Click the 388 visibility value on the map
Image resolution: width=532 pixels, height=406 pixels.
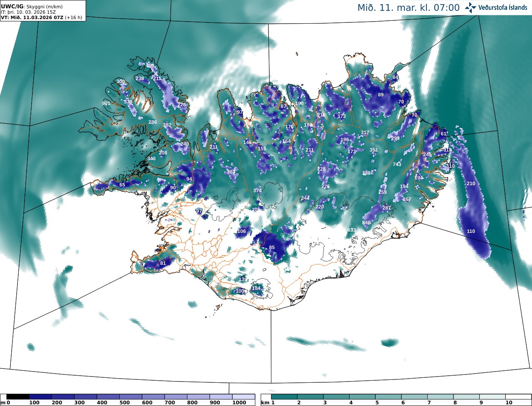coord(366,173)
